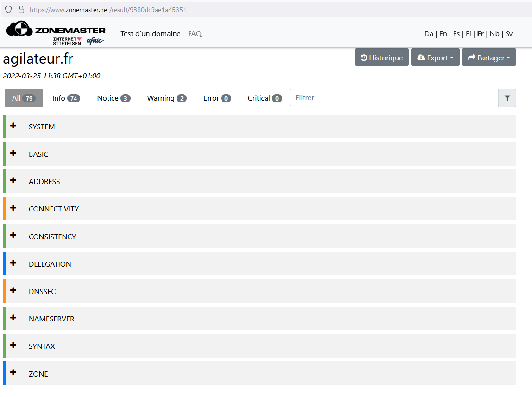The image size is (532, 397).
Task: Click the Afnic logo
Action: [95, 41]
